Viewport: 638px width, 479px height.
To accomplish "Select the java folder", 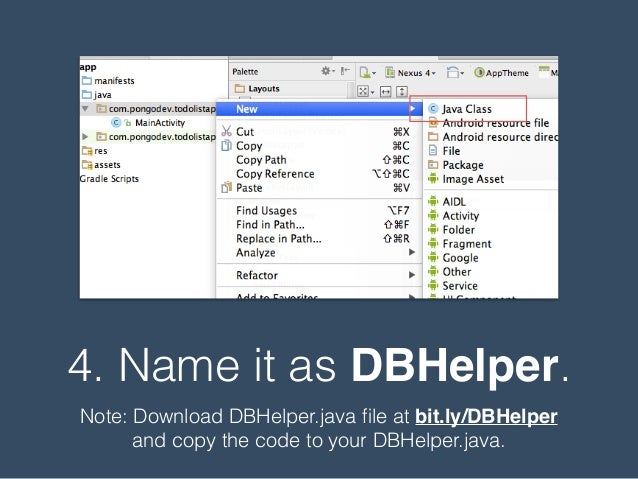I will pyautogui.click(x=97, y=95).
